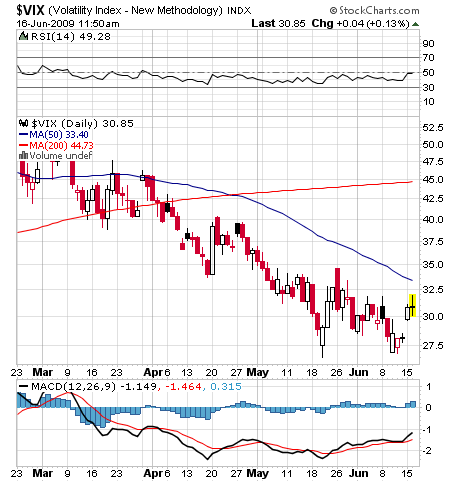This screenshot has height=482, width=460.
Task: Click the volume bars icon next to Volume undef
Action: tap(23, 155)
